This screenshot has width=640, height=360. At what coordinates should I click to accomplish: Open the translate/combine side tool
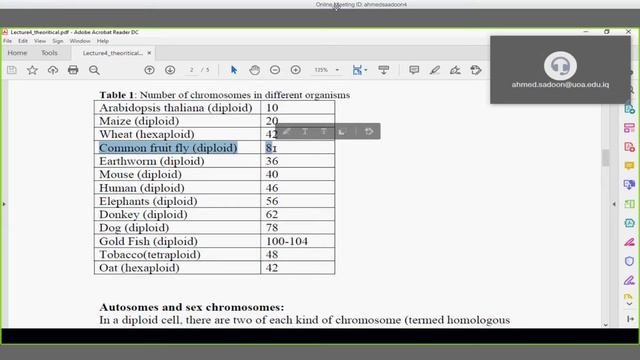[629, 184]
